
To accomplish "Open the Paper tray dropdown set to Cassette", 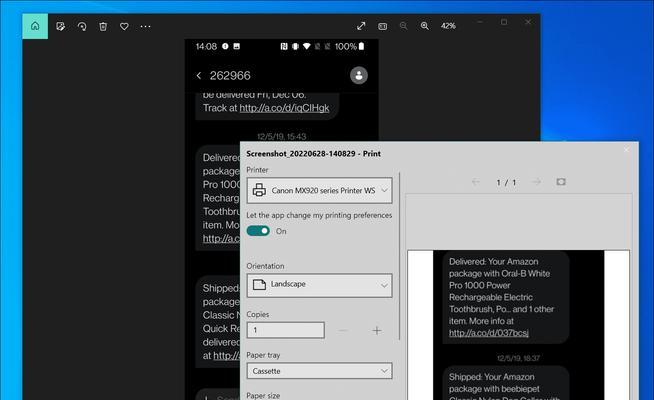I will (x=319, y=371).
